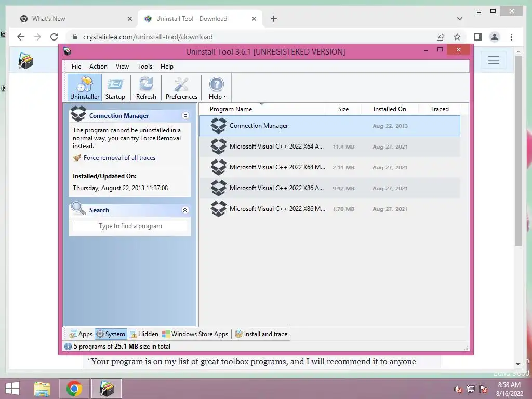Open the Tools menu
Viewport: 532px width, 399px height.
(144, 66)
